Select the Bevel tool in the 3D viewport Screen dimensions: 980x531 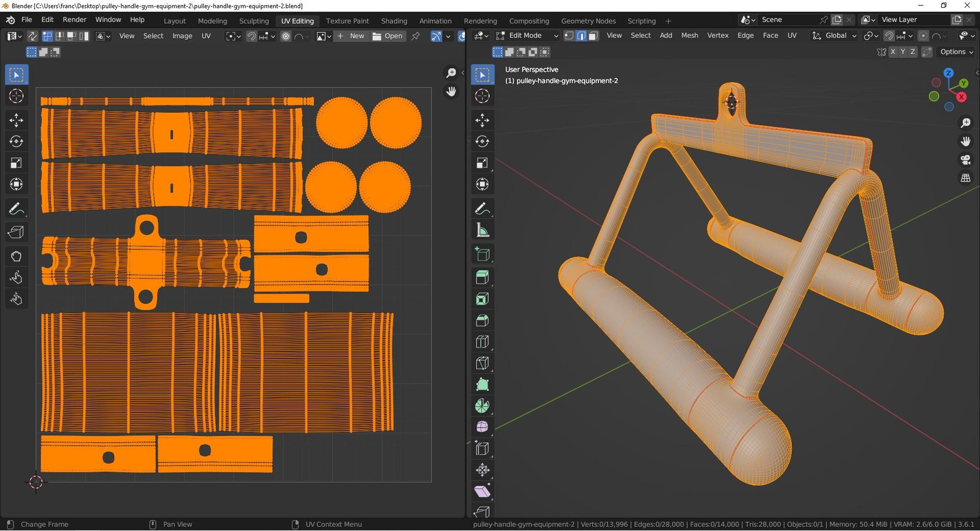(x=482, y=320)
